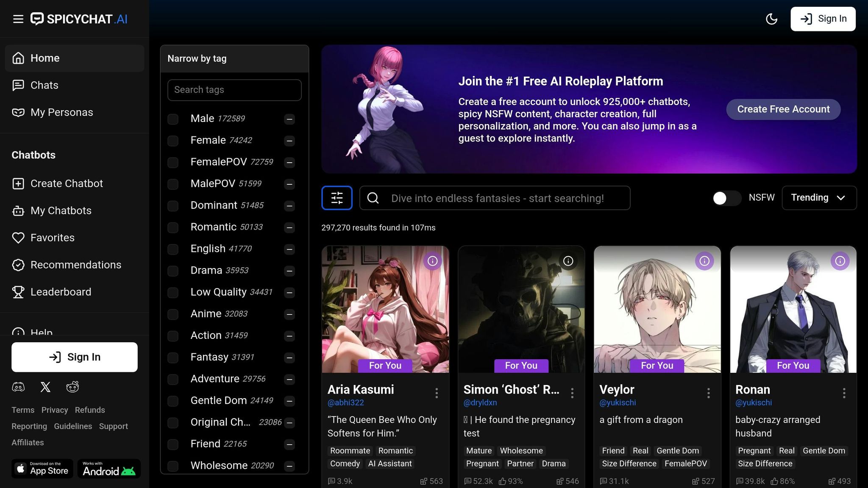Open Aria Kasumi three-dot menu

437,393
